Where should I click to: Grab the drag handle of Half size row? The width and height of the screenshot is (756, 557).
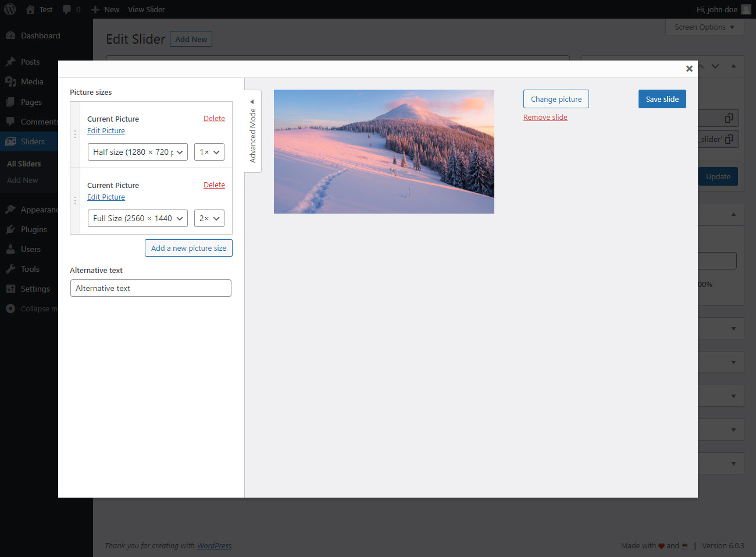pos(75,134)
